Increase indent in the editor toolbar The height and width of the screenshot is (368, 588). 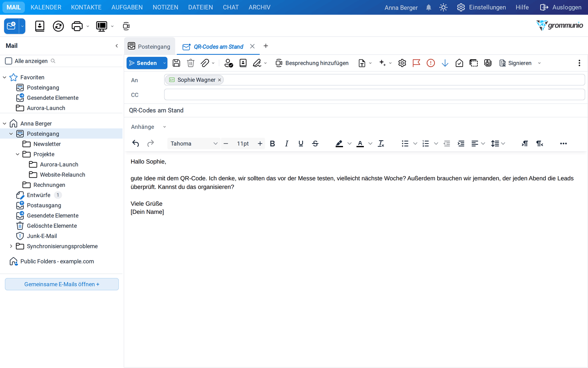point(461,144)
